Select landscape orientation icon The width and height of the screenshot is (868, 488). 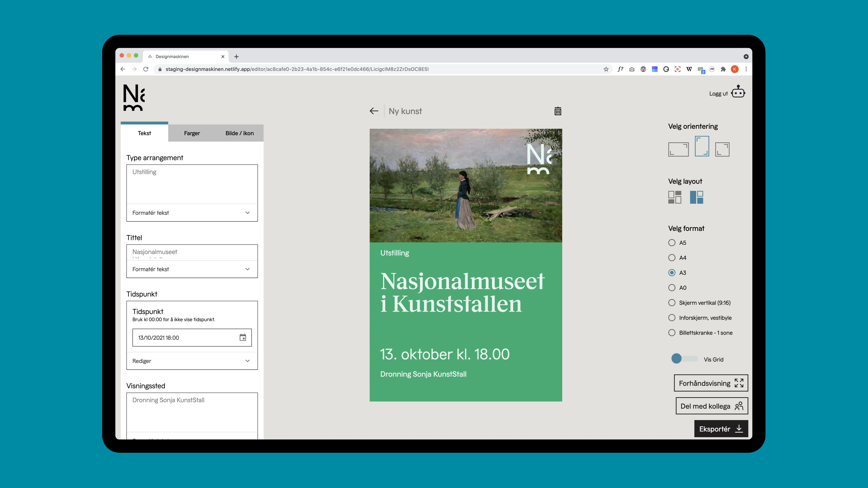(678, 149)
